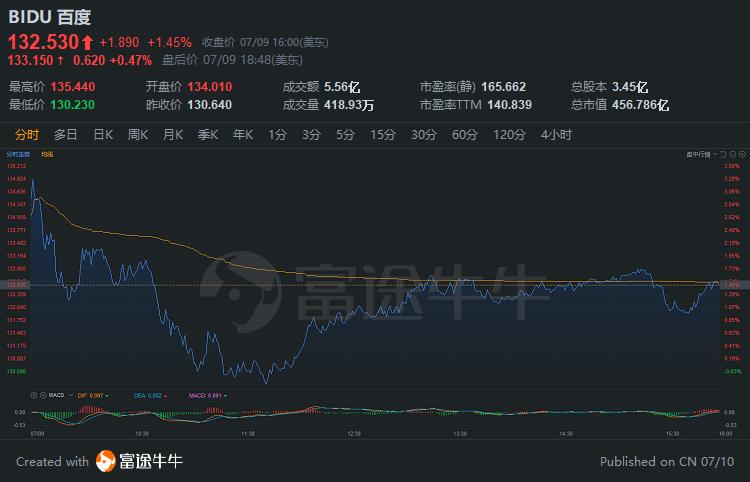
Task: Open the 季K quarterly candlestick tab
Action: click(208, 135)
